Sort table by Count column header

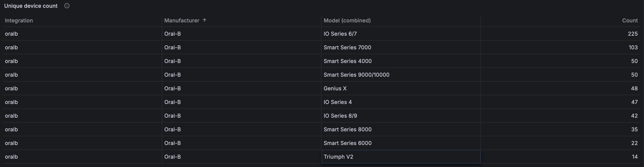pos(630,20)
